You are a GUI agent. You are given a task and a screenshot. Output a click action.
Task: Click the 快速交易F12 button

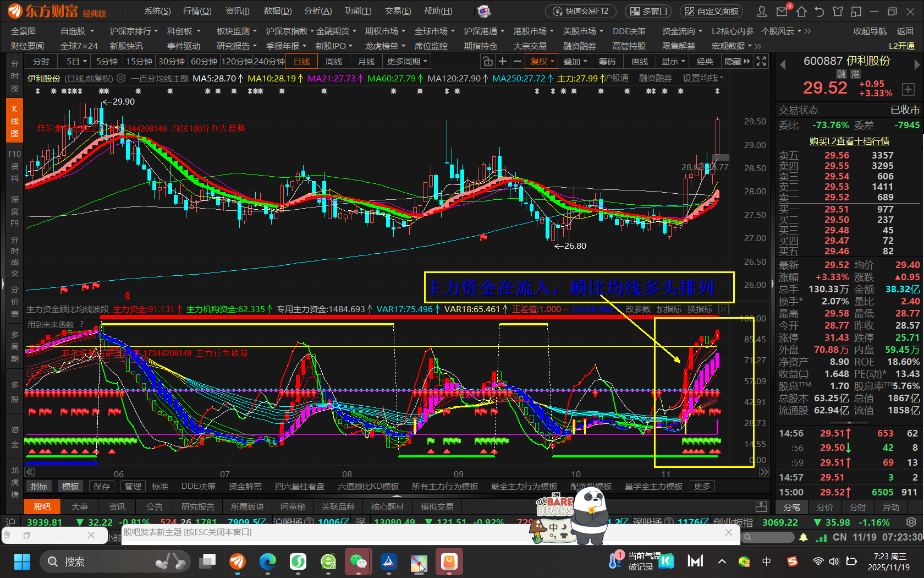pyautogui.click(x=581, y=11)
